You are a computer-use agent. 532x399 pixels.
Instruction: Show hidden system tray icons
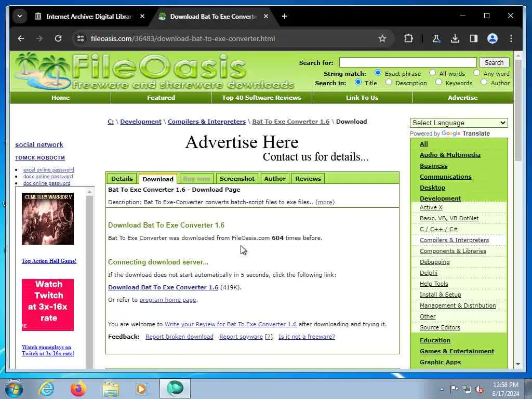[442, 389]
